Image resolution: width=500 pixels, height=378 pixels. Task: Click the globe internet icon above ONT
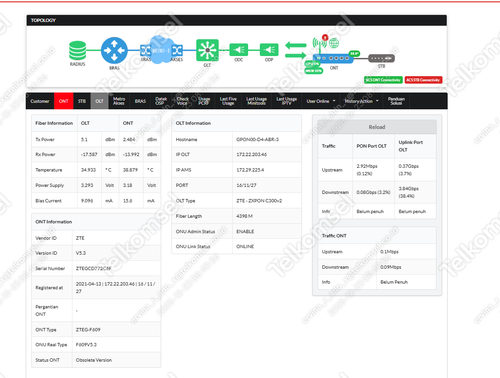tap(334, 43)
